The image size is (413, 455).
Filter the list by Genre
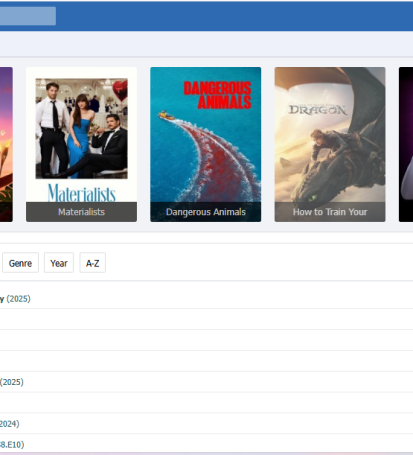tap(20, 263)
